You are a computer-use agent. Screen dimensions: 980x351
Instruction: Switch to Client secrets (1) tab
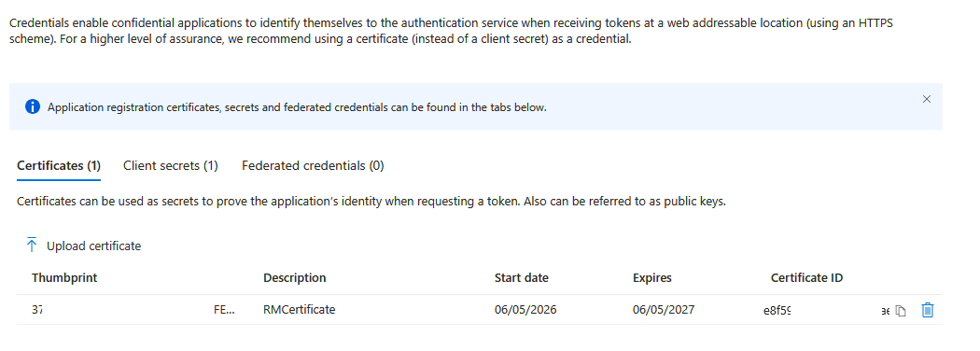(171, 166)
